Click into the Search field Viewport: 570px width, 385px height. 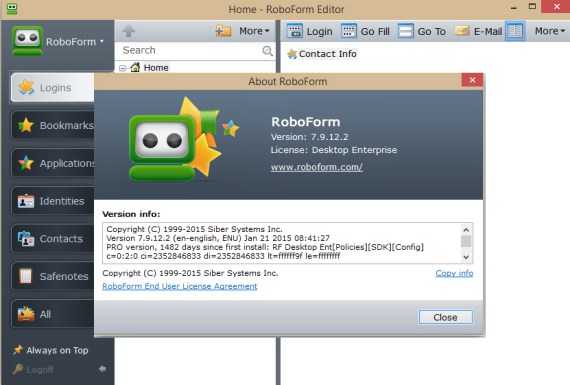click(x=191, y=51)
